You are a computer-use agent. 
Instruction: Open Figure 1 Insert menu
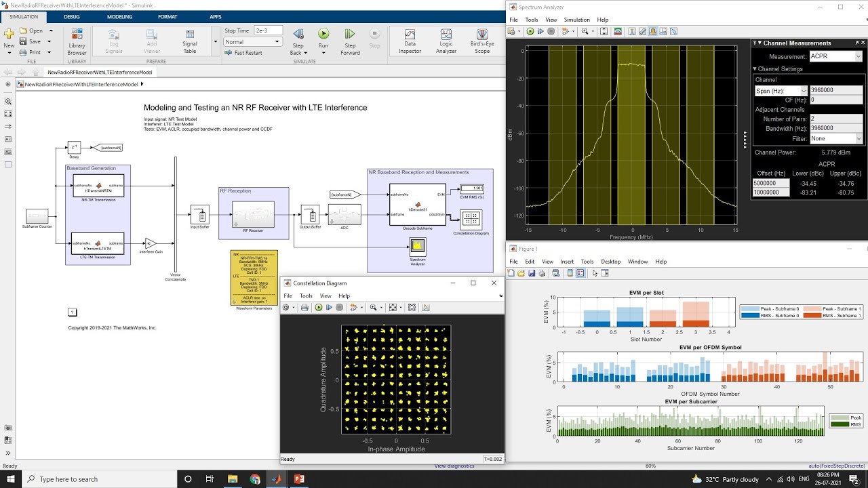[567, 262]
